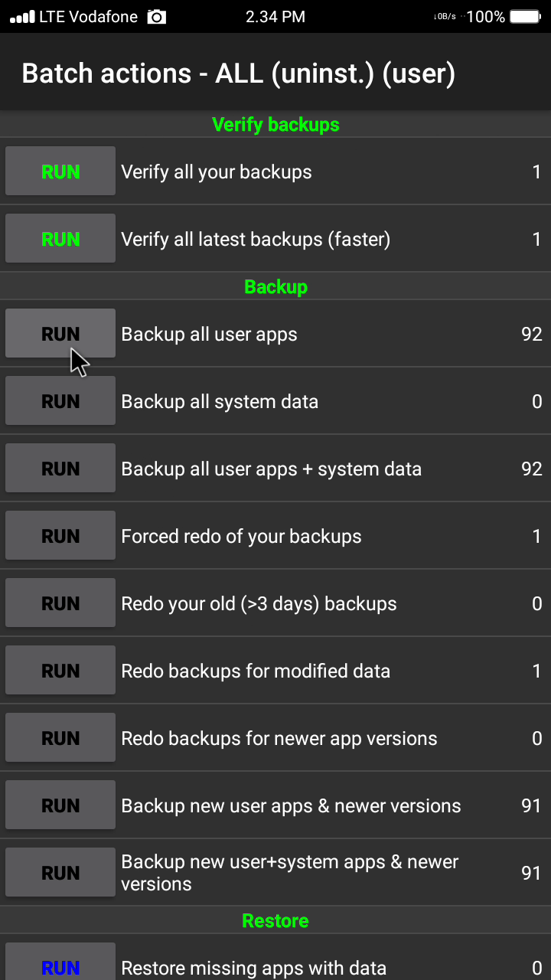This screenshot has height=980, width=551.
Task: Select the green 'Backup' section header
Action: (275, 287)
